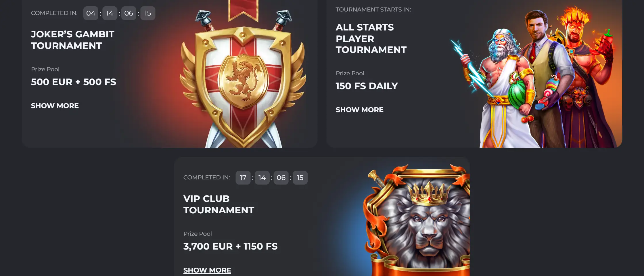644x276 pixels.
Task: Open VIP Club Tournament Show More link
Action: pyautogui.click(x=207, y=270)
